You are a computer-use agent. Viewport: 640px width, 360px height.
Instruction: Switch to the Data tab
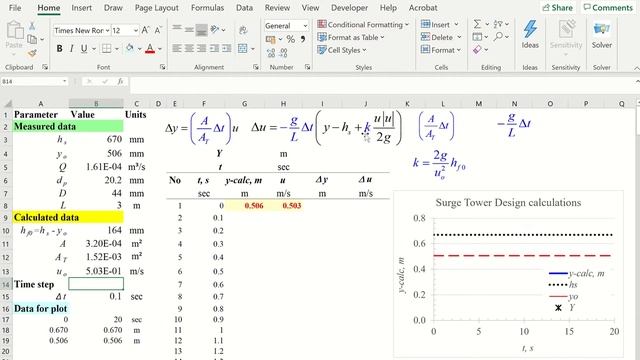point(244,8)
